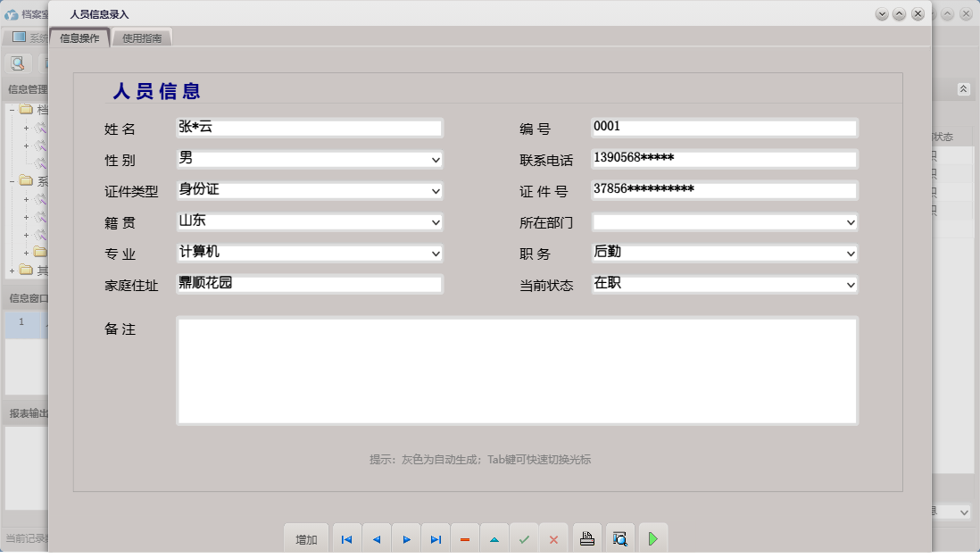Open the print icon on the toolbar
This screenshot has height=558, width=980.
click(586, 537)
